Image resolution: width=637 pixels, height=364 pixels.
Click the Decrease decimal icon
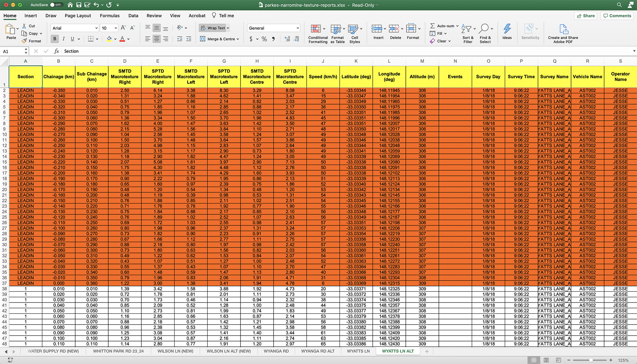point(297,39)
